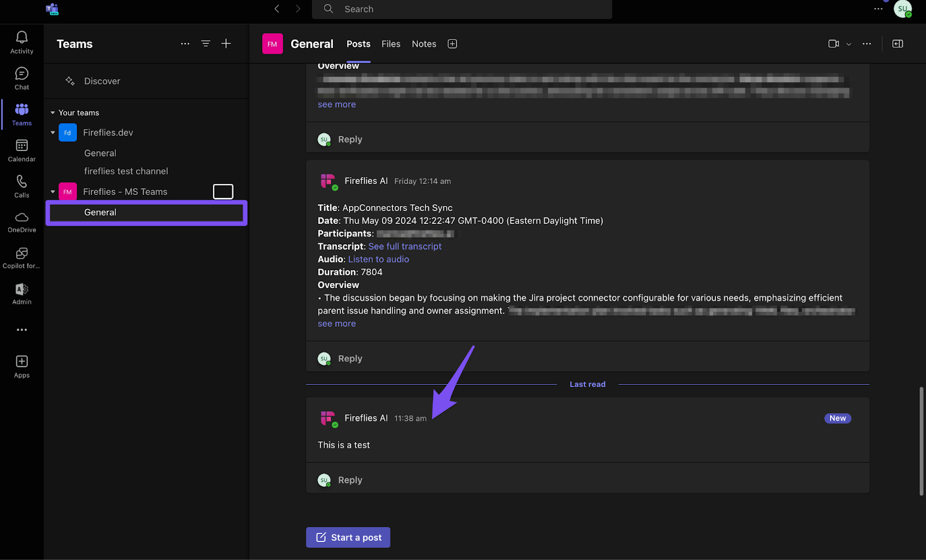Click the Start a post button

click(348, 537)
